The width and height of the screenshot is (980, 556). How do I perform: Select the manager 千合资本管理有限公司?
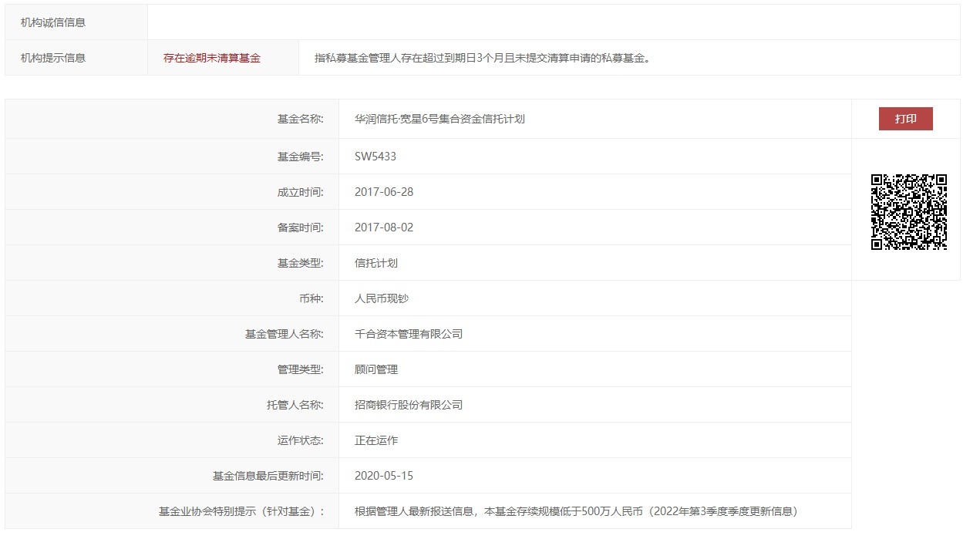[409, 333]
